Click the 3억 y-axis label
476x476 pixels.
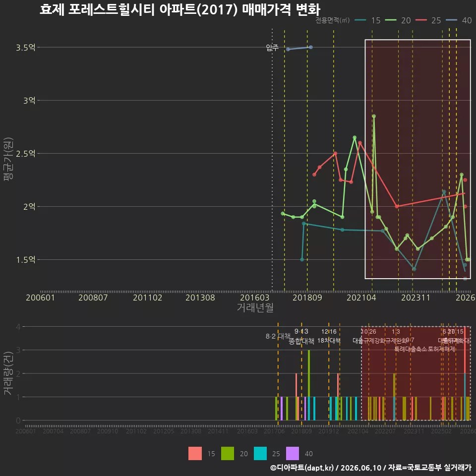[29, 100]
